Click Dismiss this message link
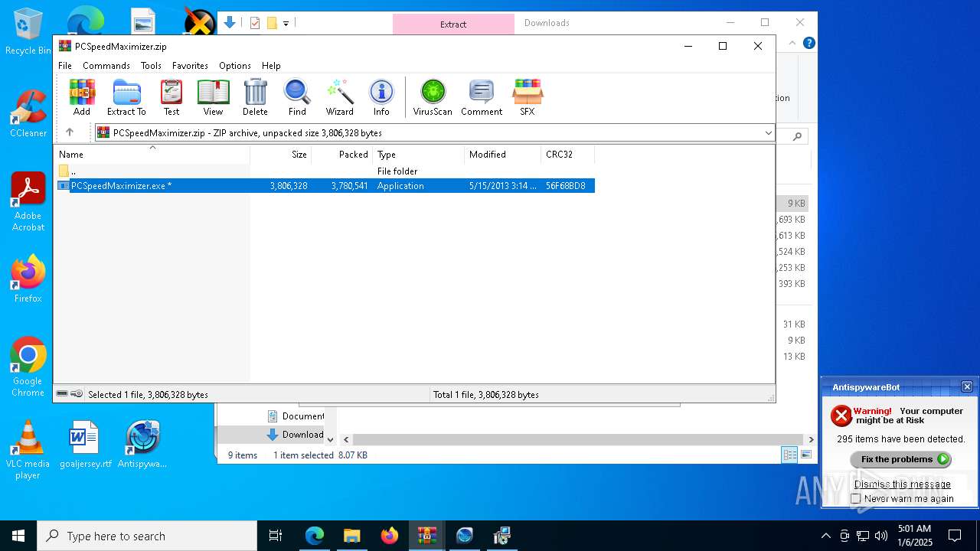The height and width of the screenshot is (551, 980). pos(902,484)
